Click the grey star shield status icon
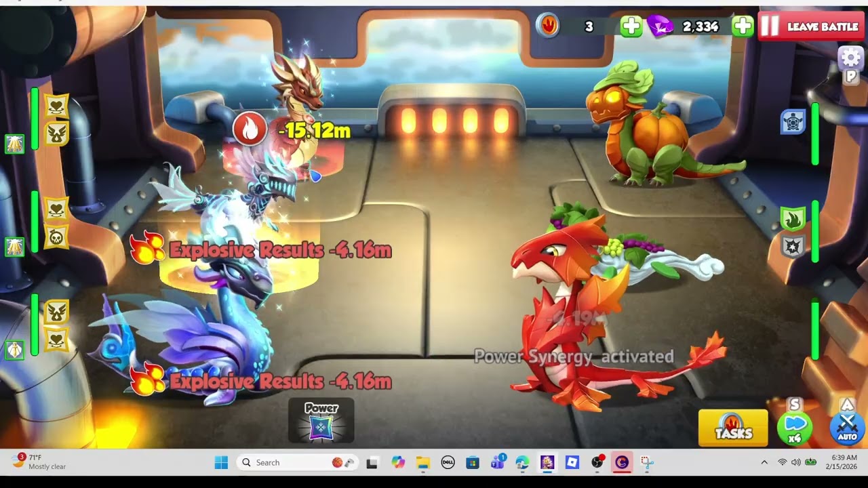The width and height of the screenshot is (868, 488). (793, 247)
